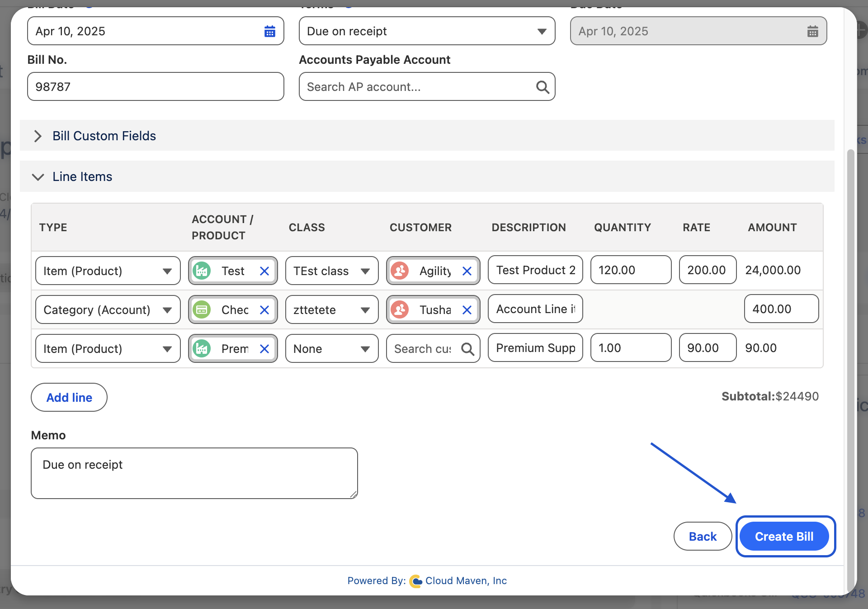The image size is (868, 609).
Task: Click the Memo text area
Action: [194, 473]
